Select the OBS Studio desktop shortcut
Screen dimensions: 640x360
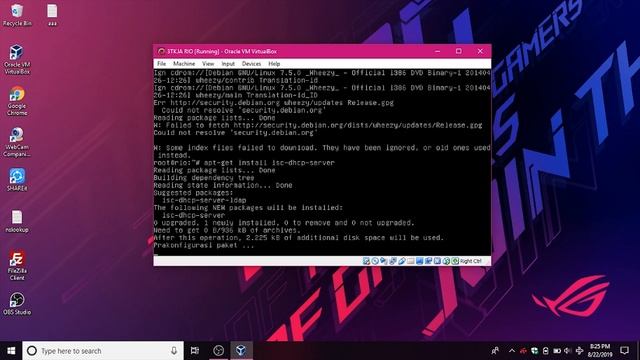(17, 304)
